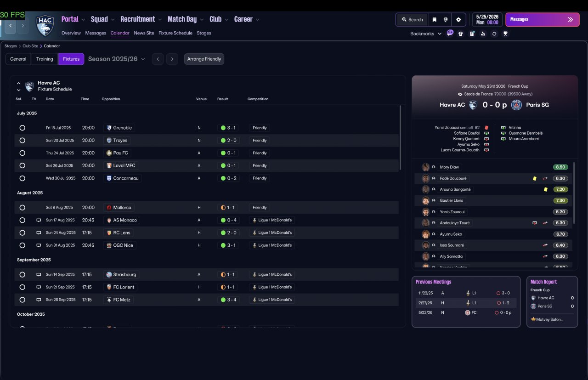The image size is (588, 380).
Task: Click the Havre AC club crest in header
Action: tap(45, 25)
